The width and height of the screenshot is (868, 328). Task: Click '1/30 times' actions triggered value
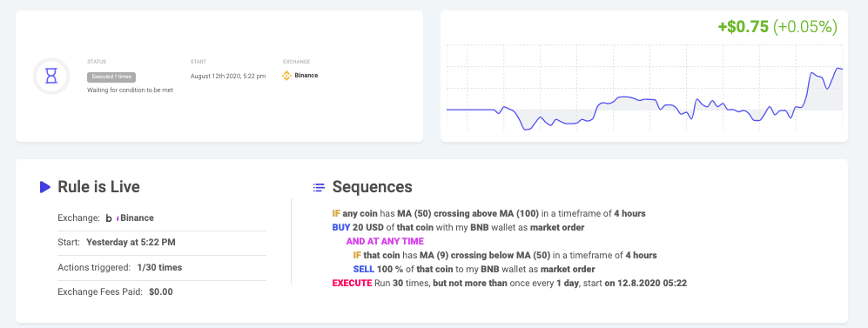159,267
